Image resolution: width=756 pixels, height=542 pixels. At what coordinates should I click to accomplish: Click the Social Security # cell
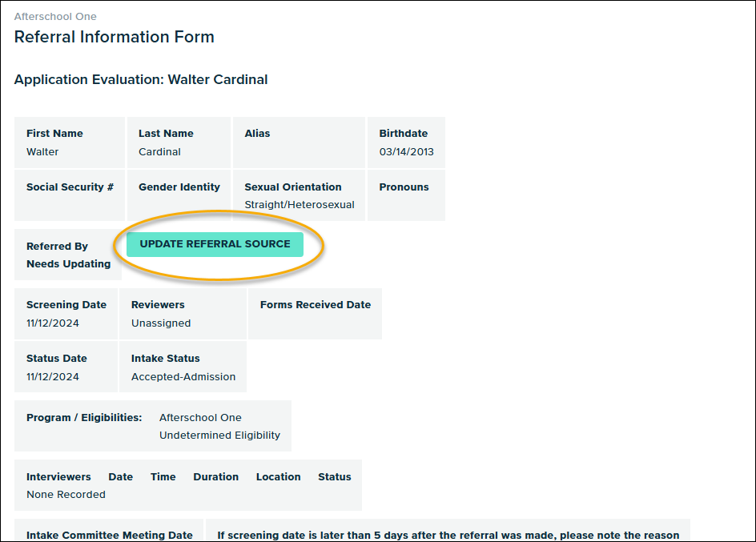coord(69,195)
